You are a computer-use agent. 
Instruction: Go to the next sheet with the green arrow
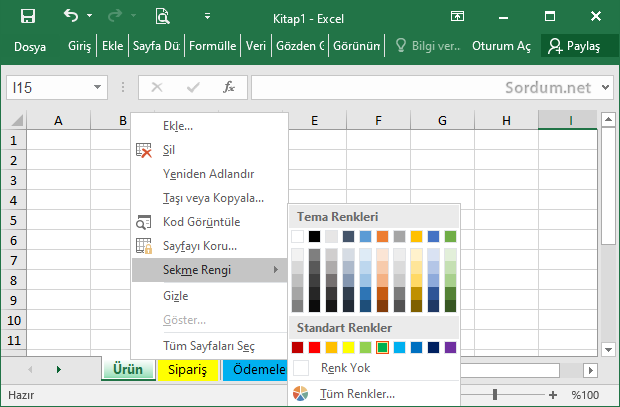pyautogui.click(x=59, y=369)
